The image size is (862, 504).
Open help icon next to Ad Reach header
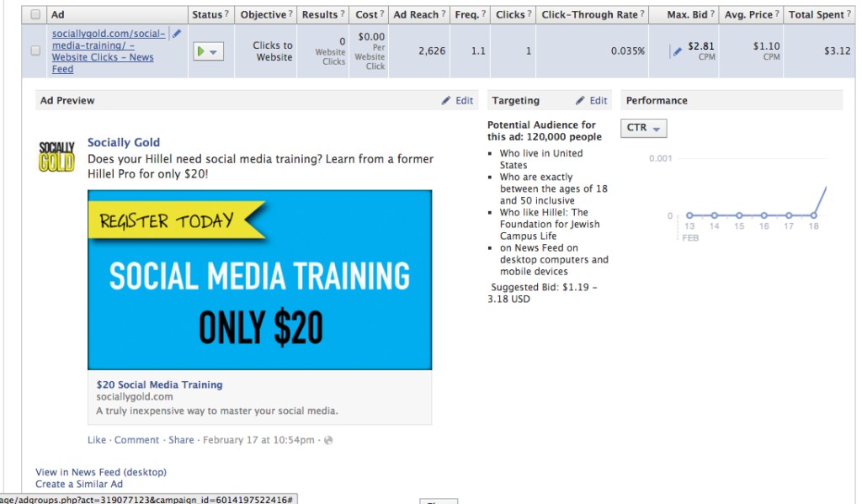(x=443, y=13)
